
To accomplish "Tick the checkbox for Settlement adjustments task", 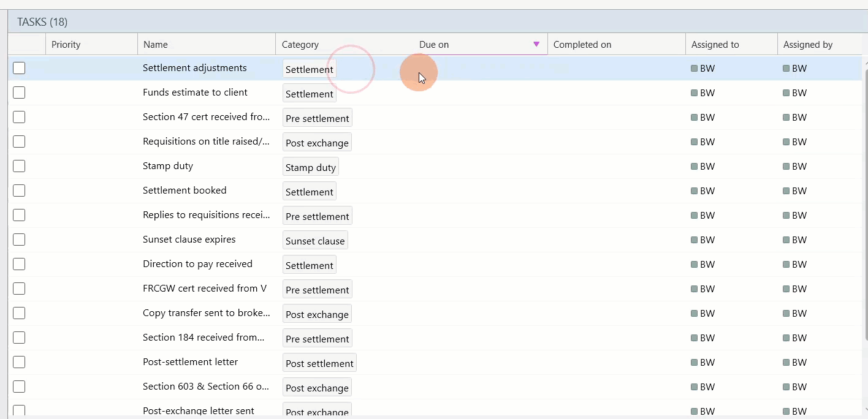I will click(19, 68).
